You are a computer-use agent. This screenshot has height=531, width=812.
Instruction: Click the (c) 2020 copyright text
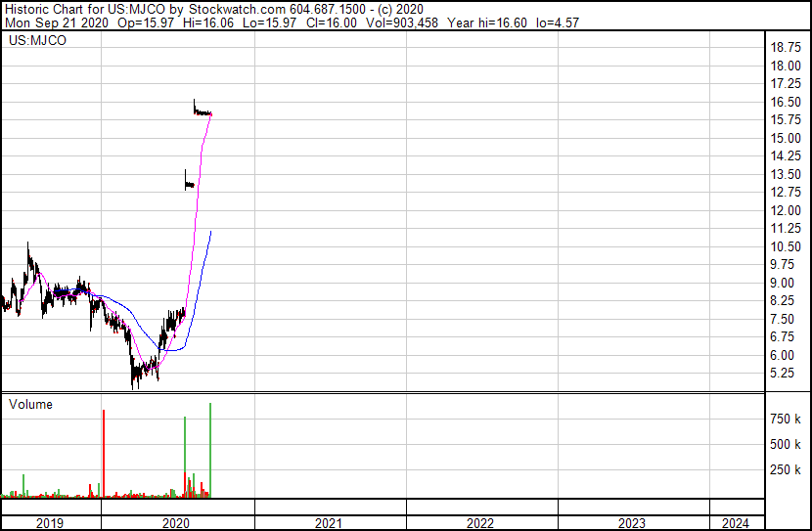coord(400,10)
